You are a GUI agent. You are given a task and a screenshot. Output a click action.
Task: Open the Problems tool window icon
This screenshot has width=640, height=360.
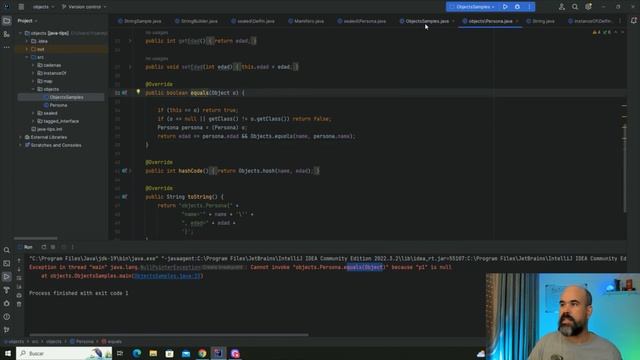point(7,317)
